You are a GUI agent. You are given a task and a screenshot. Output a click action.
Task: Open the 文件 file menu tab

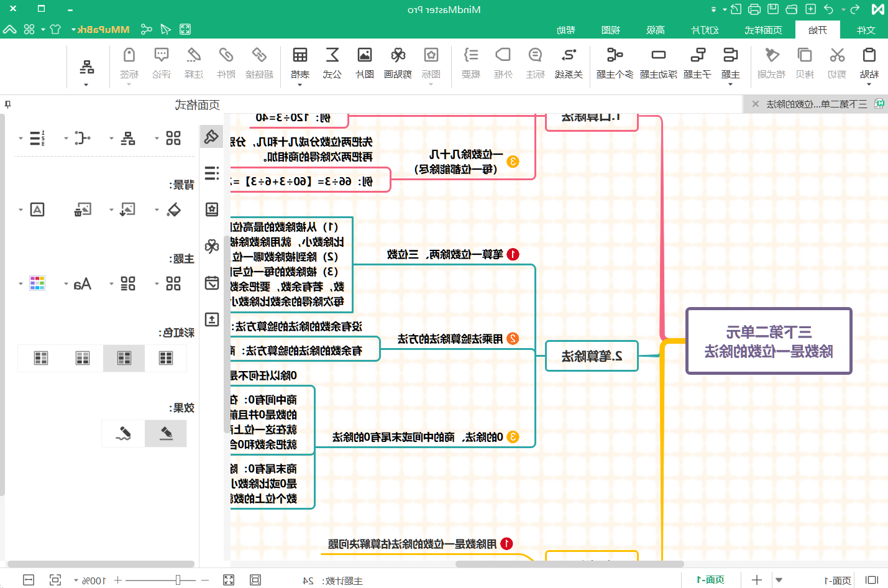coord(866,30)
